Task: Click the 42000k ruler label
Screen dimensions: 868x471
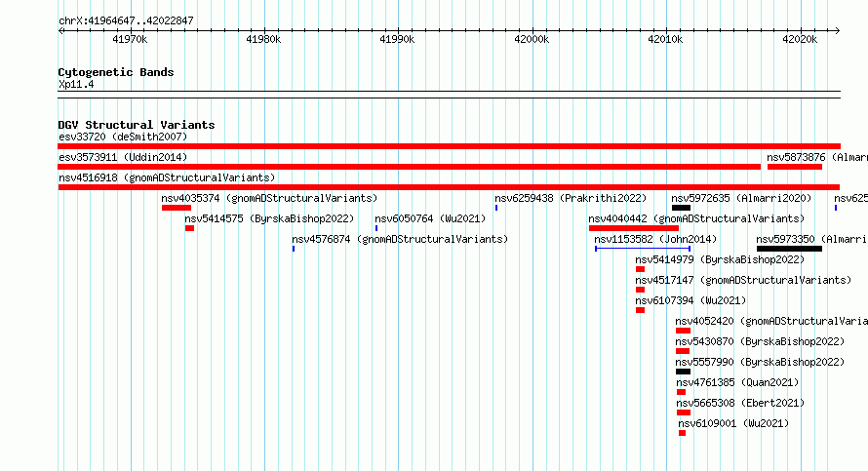Action: pyautogui.click(x=532, y=39)
